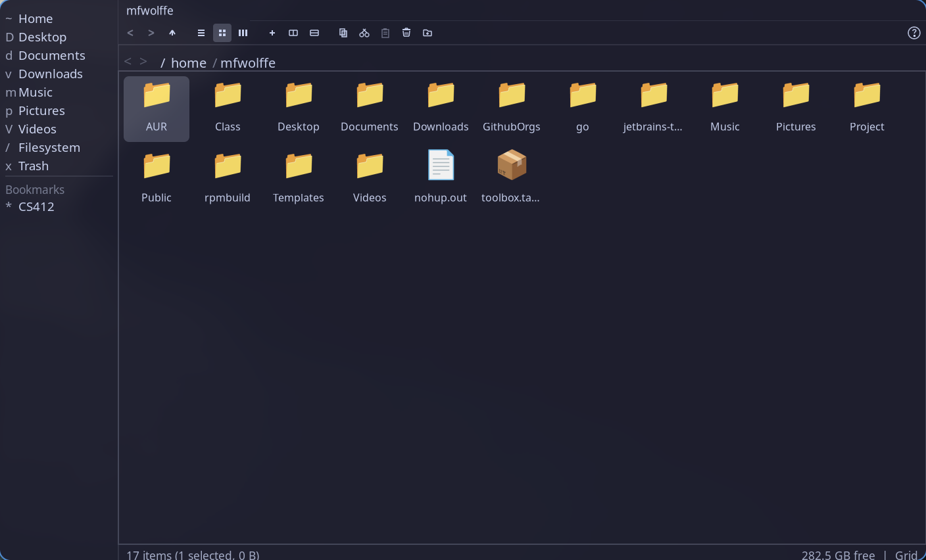Switch to details column view
This screenshot has height=560, width=926.
pos(243,32)
